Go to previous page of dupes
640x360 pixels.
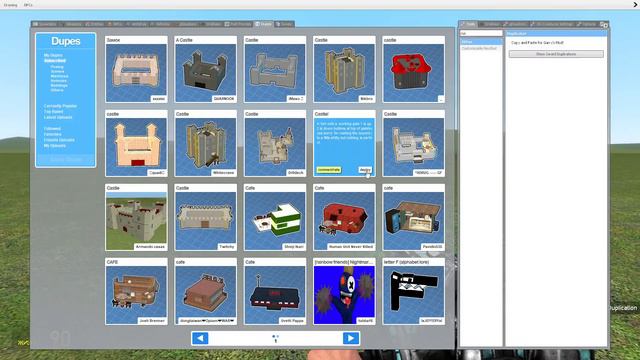200,338
